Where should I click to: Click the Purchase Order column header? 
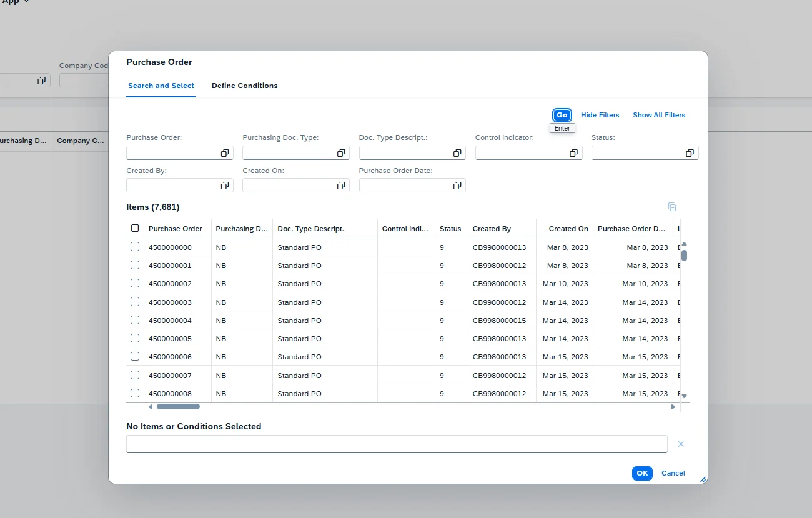coord(177,228)
